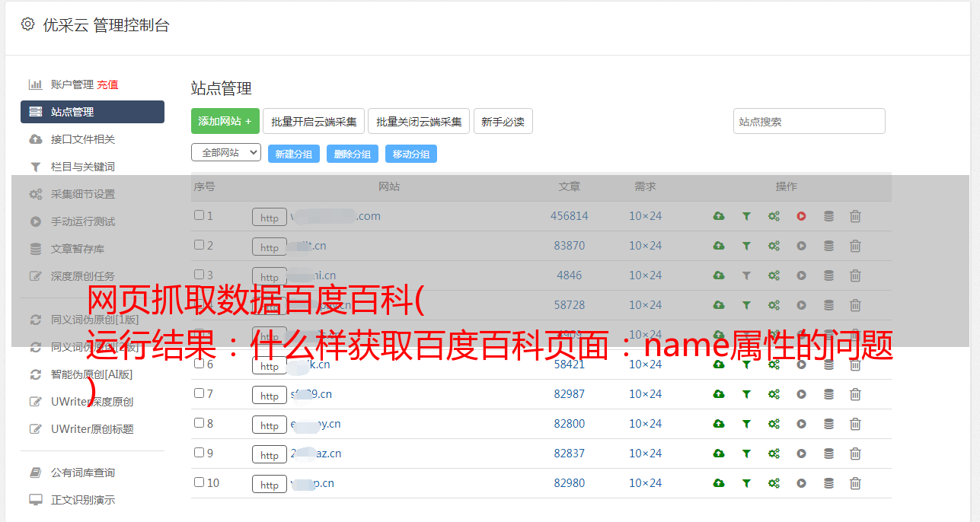Check the checkbox for row 3
Image resolution: width=980 pixels, height=522 pixels.
199,275
